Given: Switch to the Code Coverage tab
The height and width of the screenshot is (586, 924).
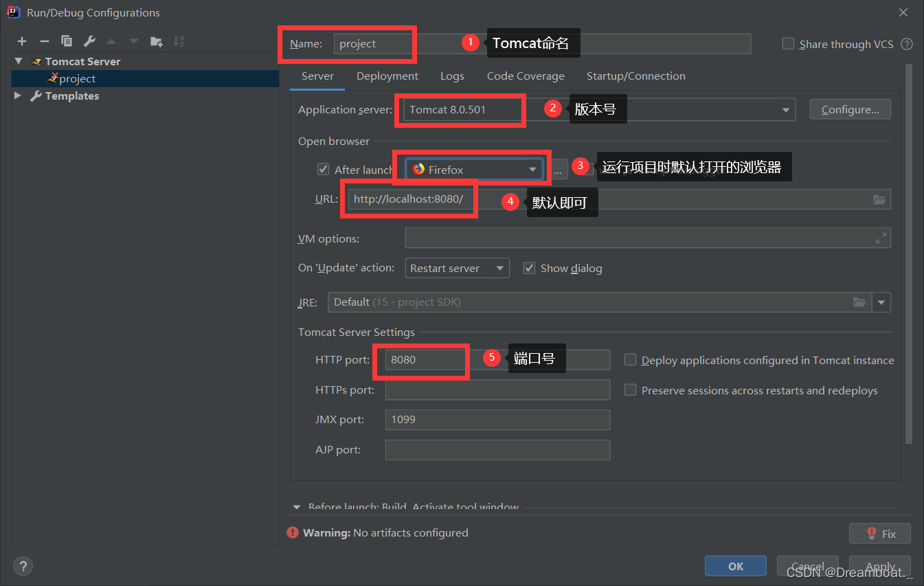Looking at the screenshot, I should click(526, 76).
